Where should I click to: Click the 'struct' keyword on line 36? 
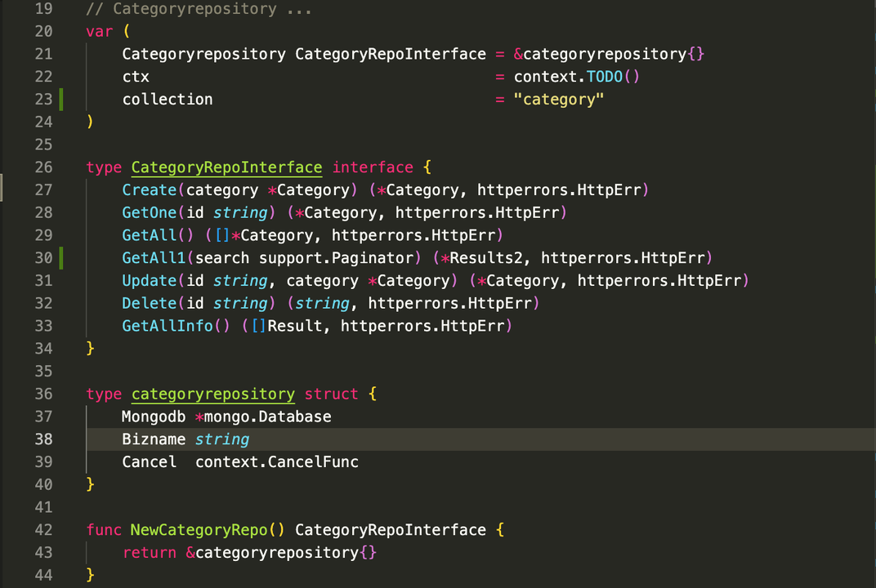(331, 394)
